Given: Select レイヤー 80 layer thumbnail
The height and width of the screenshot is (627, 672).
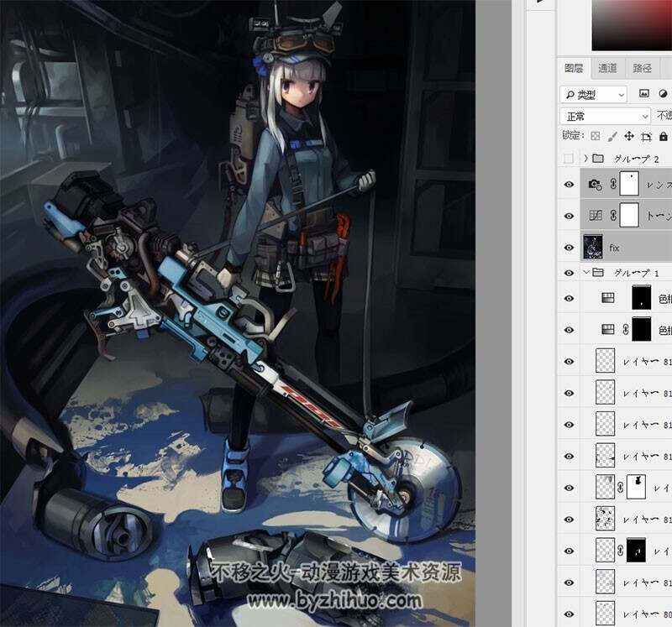Looking at the screenshot, I should (605, 614).
